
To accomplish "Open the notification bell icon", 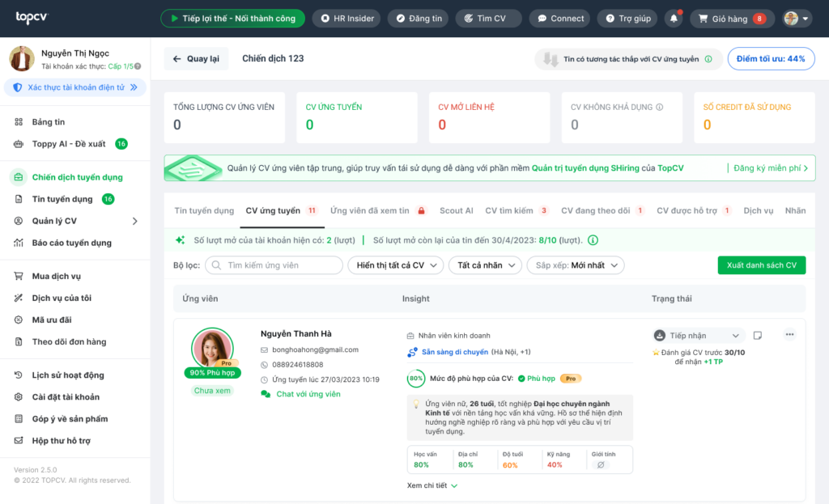I will pos(674,19).
